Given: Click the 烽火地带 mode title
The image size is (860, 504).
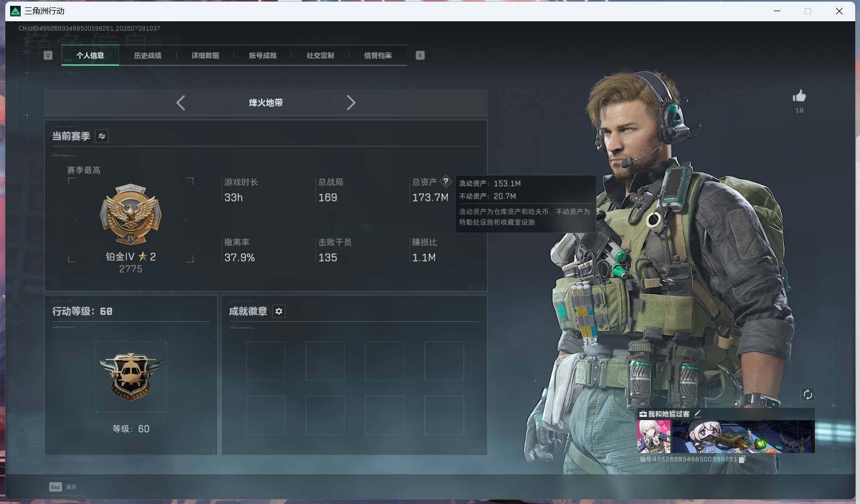Looking at the screenshot, I should pos(266,102).
